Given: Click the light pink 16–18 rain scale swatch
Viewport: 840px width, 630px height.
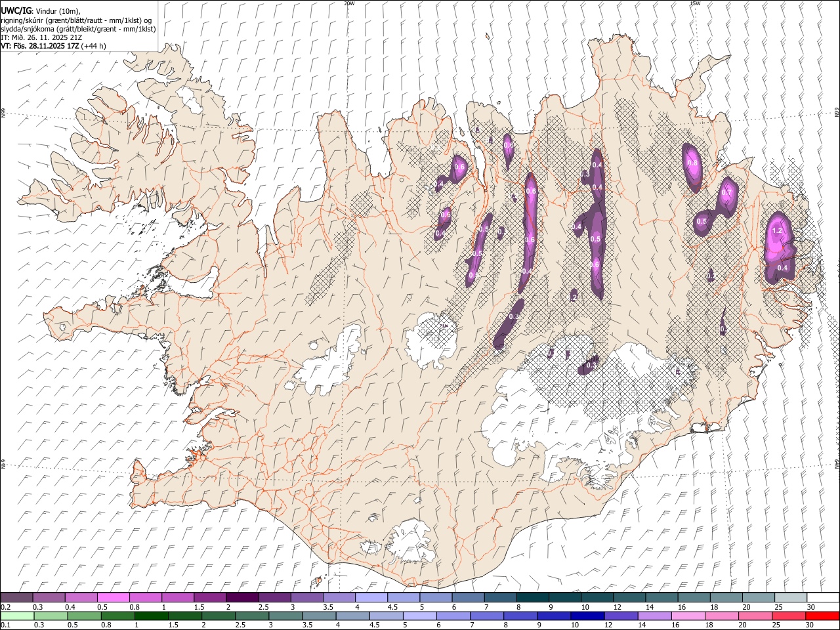Looking at the screenshot, I should (x=688, y=616).
